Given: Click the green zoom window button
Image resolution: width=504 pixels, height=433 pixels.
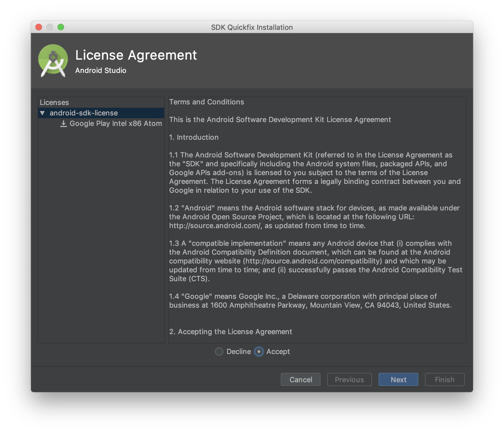Looking at the screenshot, I should point(61,27).
